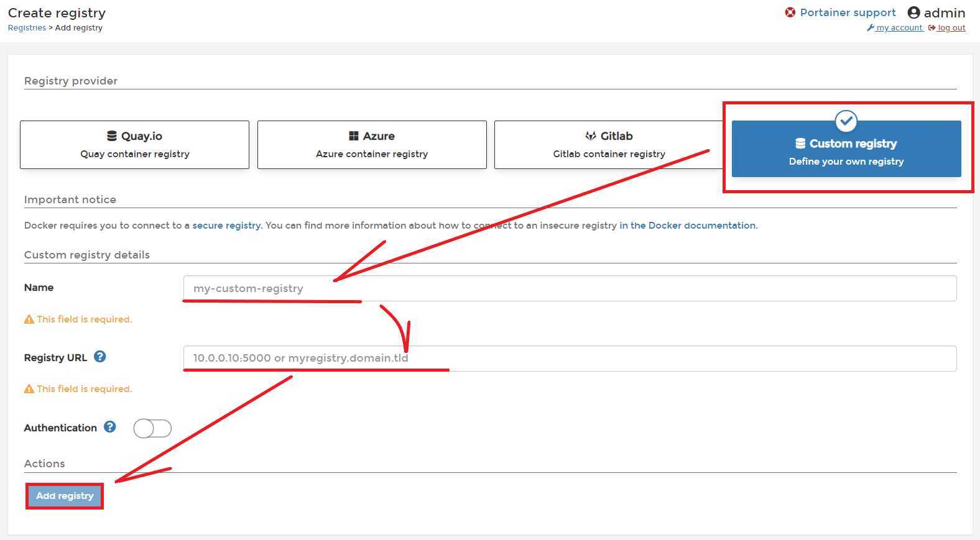Click the log out arrow icon
Screen dimensions: 980x540
[931, 28]
